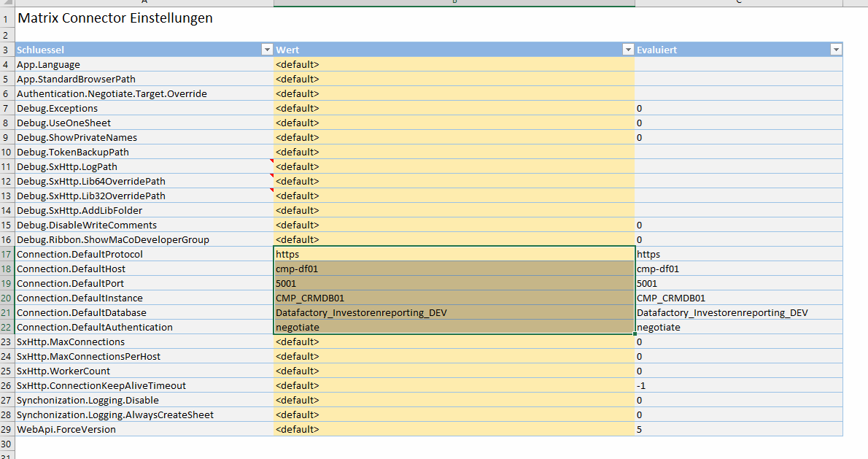Click the row 17 header number
Image resolution: width=868 pixels, height=459 pixels.
click(7, 255)
